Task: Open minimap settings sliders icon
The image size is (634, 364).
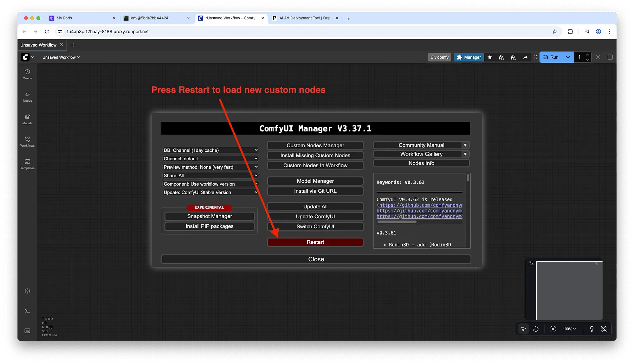Action: click(532, 263)
